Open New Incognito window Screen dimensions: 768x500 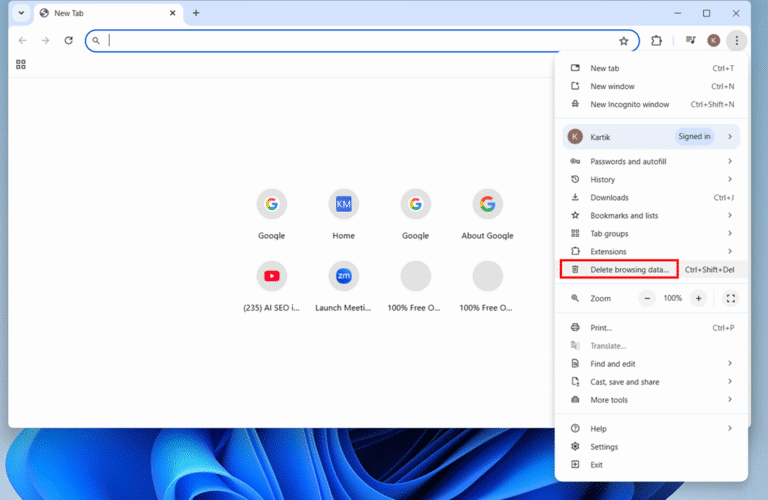(x=651, y=104)
